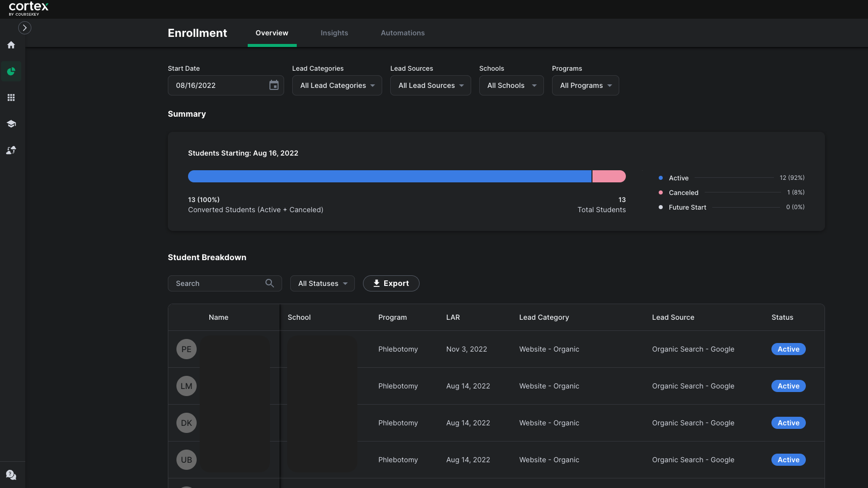868x488 pixels.
Task: Sort by the Lead Category column header
Action: (544, 317)
